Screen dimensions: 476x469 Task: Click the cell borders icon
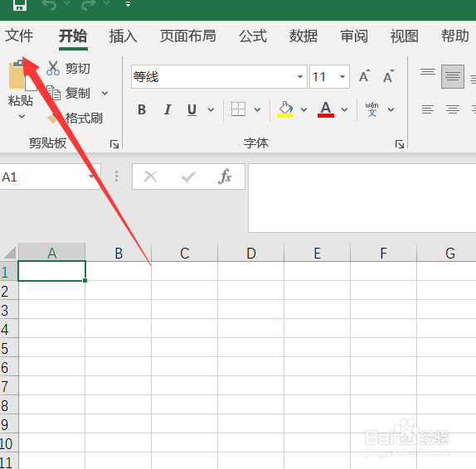pos(238,109)
